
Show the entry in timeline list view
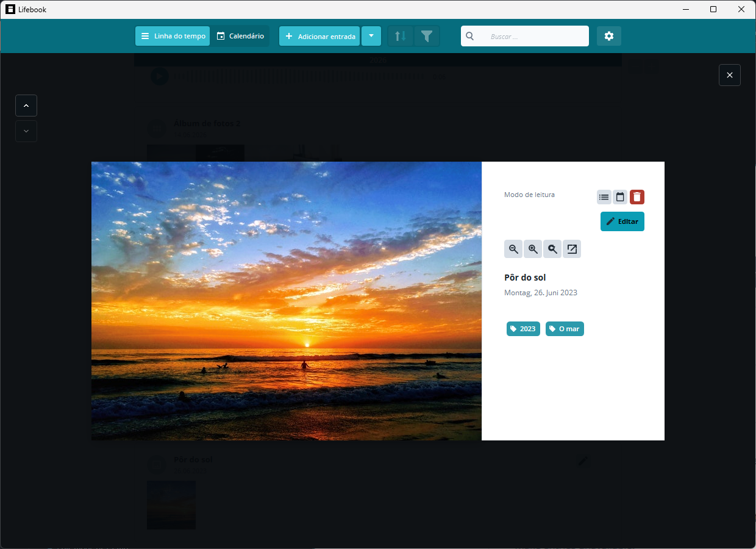(x=604, y=197)
